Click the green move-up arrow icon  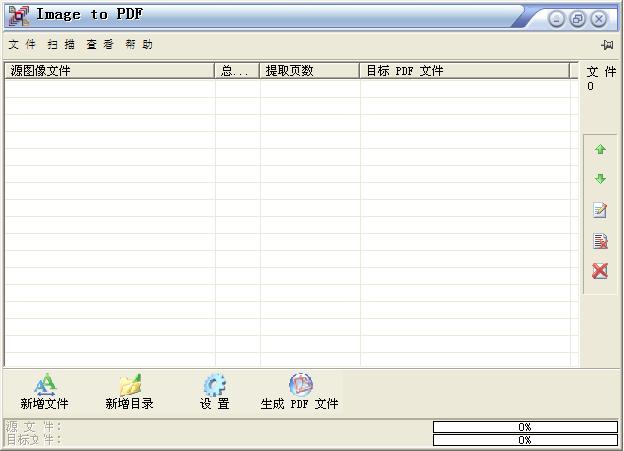point(600,149)
